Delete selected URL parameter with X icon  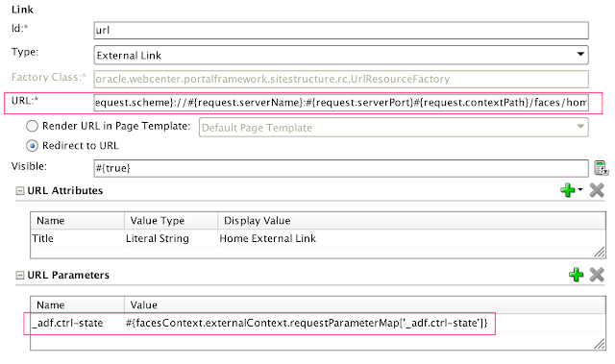coord(597,275)
